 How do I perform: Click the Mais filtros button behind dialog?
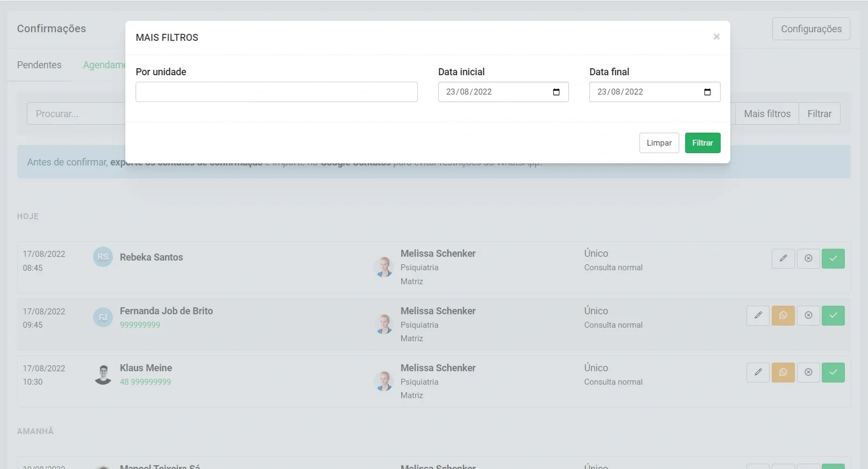[x=767, y=114]
